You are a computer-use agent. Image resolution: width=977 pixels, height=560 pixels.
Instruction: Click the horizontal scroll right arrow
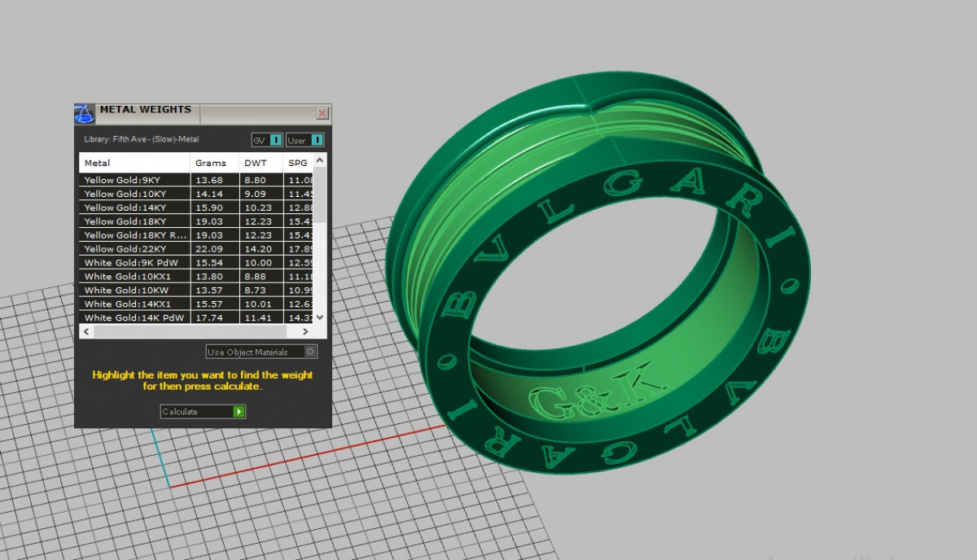tap(305, 332)
